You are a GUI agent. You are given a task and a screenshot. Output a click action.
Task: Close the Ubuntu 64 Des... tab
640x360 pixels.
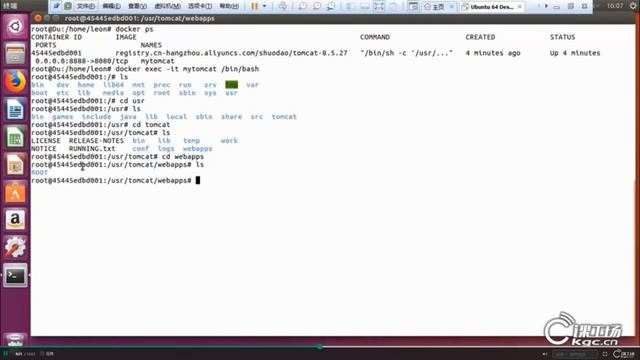pyautogui.click(x=520, y=7)
